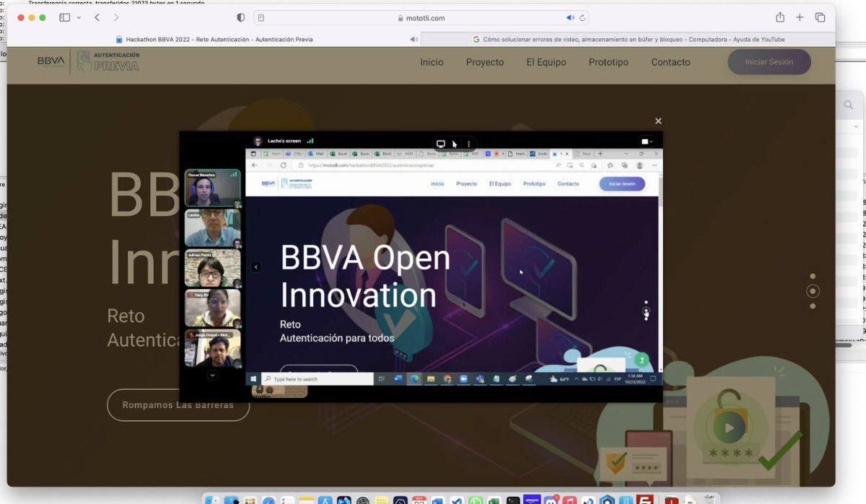Click Safari's forward arrow
866x504 pixels.
[x=116, y=17]
